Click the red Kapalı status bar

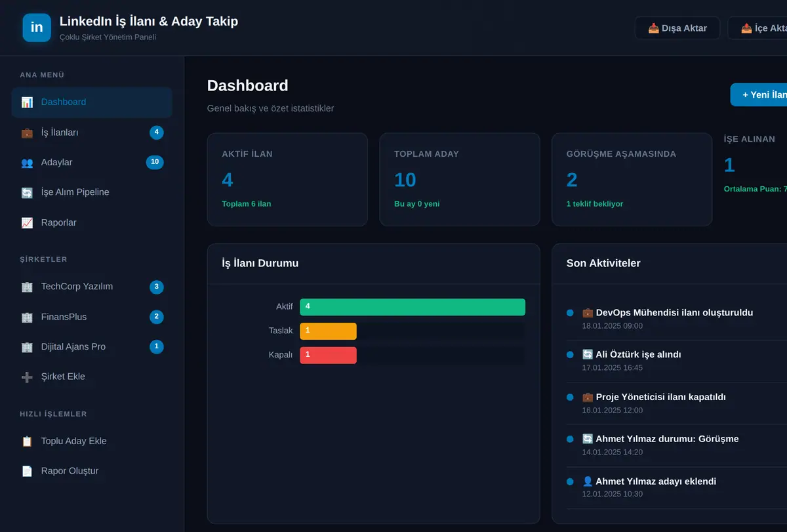click(328, 356)
